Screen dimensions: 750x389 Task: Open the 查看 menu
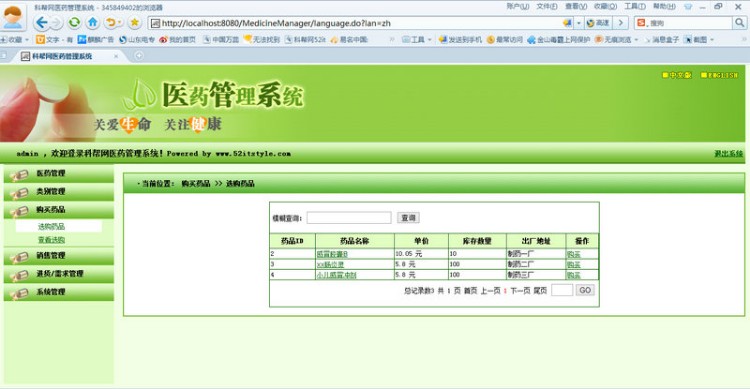(576, 6)
